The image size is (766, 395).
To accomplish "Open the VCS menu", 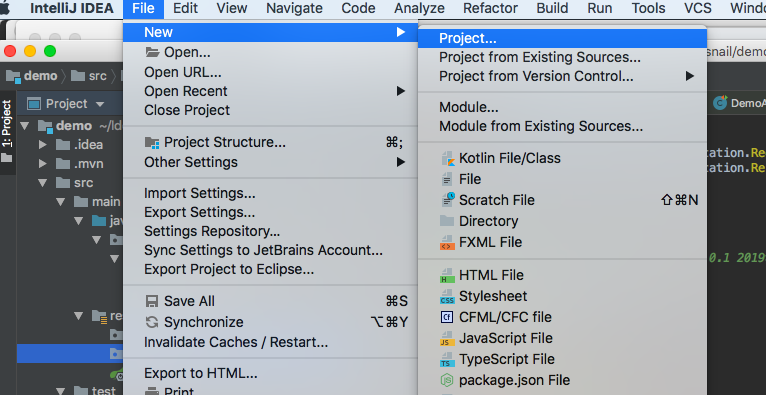I will pyautogui.click(x=697, y=8).
